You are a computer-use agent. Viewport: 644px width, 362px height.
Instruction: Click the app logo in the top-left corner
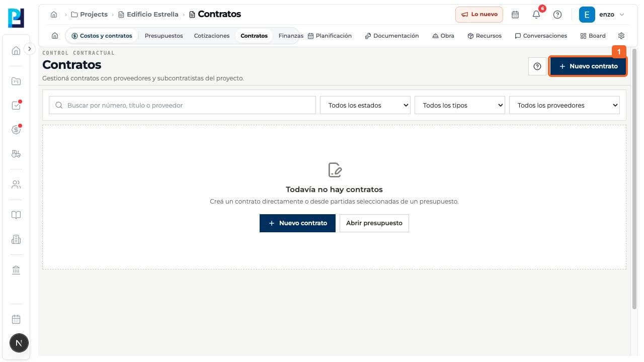[16, 18]
